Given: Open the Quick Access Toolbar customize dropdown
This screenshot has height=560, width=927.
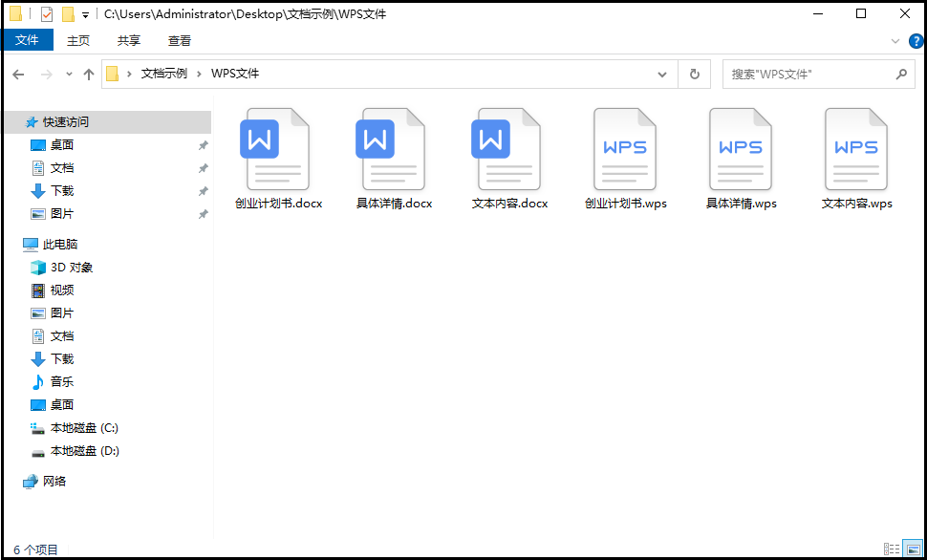Looking at the screenshot, I should point(86,14).
